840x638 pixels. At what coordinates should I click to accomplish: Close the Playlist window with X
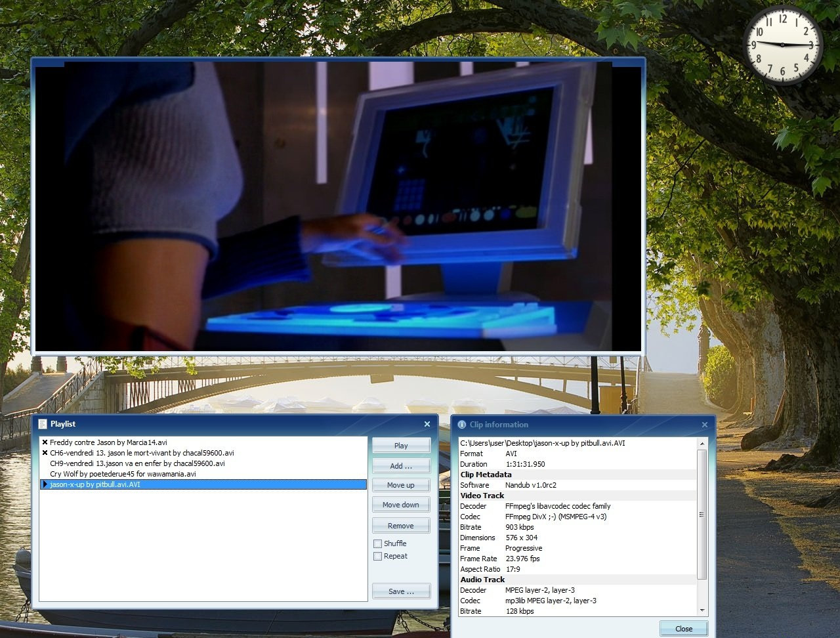tap(427, 424)
